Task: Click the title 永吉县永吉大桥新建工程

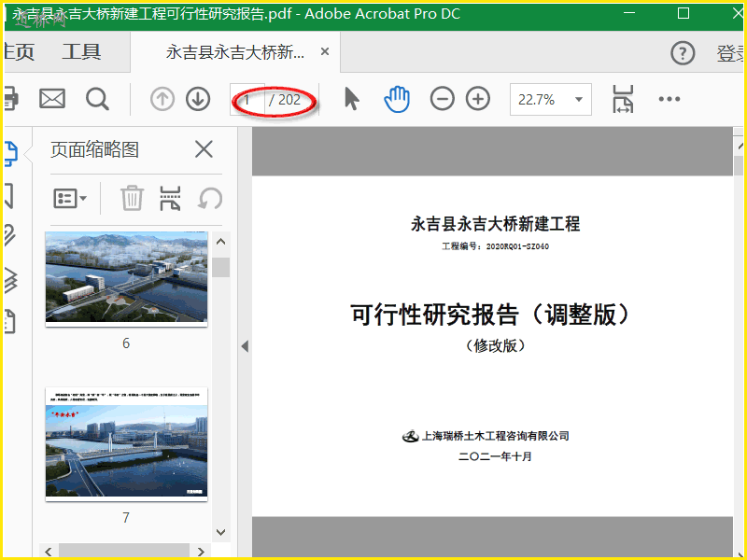Action: tap(496, 223)
